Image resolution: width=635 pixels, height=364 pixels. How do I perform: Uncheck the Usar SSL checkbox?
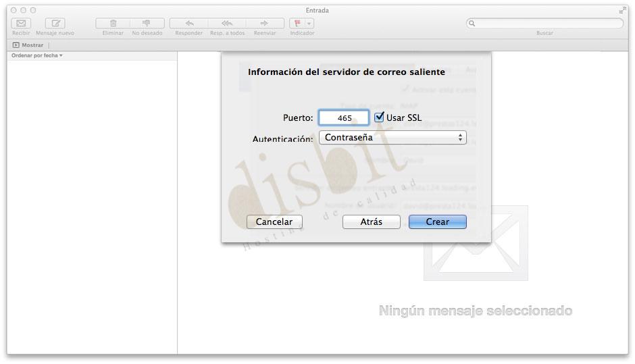[x=379, y=118]
